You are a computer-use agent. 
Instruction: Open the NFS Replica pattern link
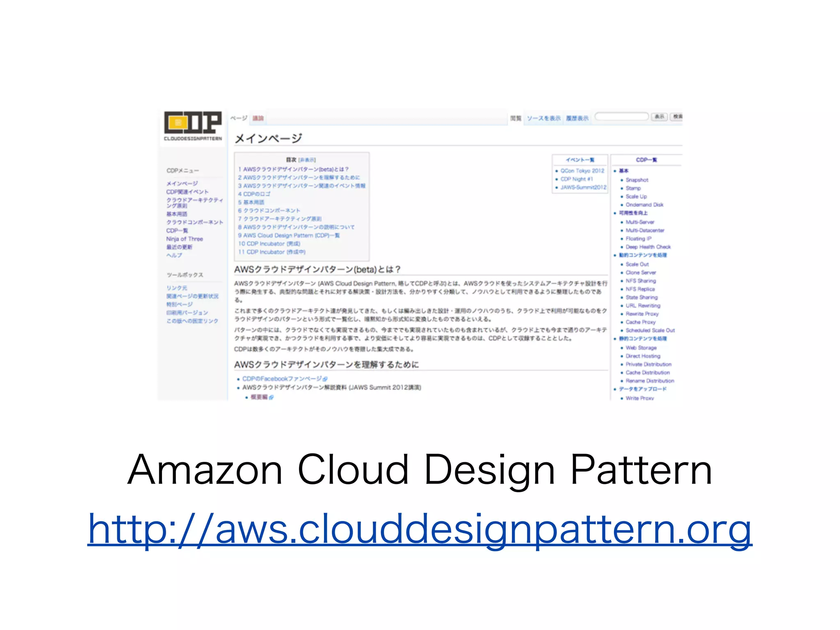point(640,289)
